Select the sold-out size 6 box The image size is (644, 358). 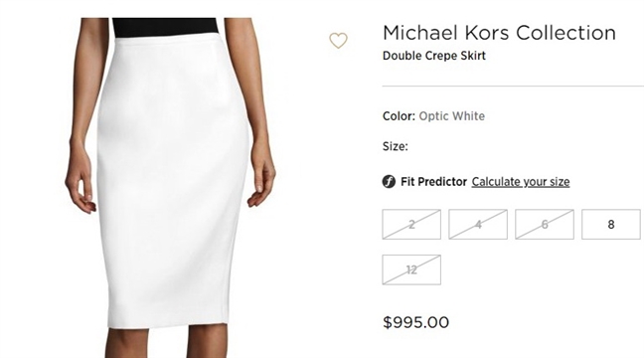click(x=545, y=225)
